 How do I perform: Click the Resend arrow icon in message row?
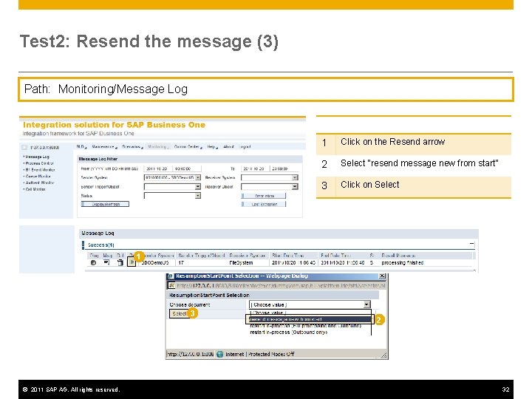click(x=132, y=262)
